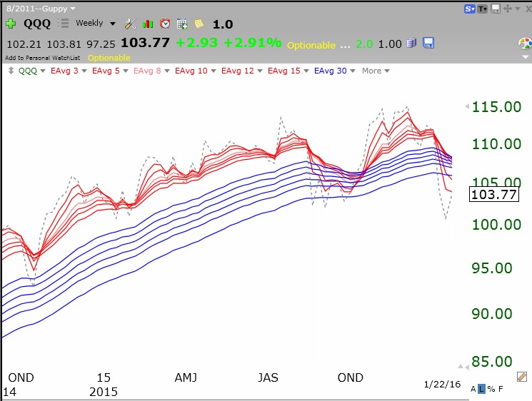Click Add to Personal WatchList link
The image size is (532, 401).
[42, 58]
